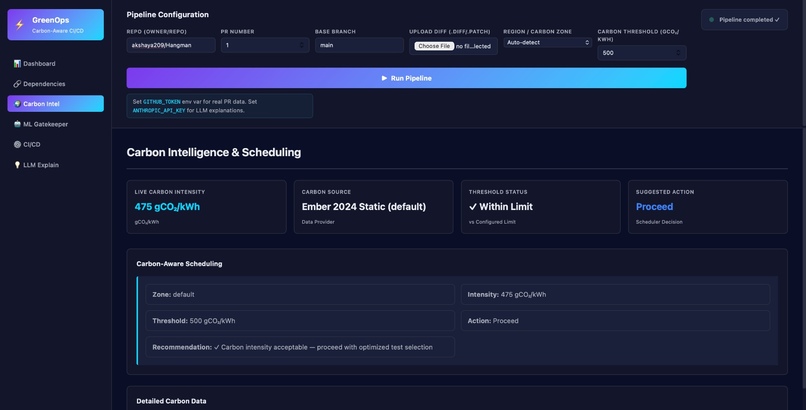Click the Action: Proceed row
This screenshot has width=806, height=410.
click(615, 321)
